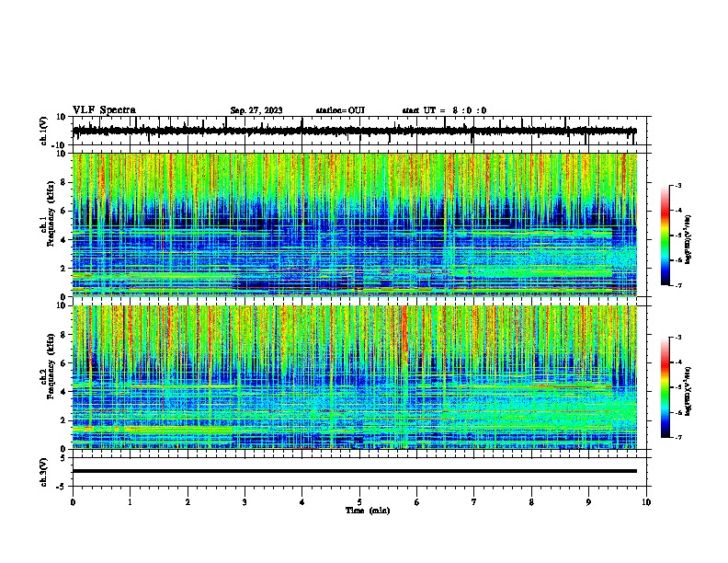Image resolution: width=728 pixels, height=563 pixels.
Task: Select the date text "Sep. 27, 2023"
Action: point(256,110)
